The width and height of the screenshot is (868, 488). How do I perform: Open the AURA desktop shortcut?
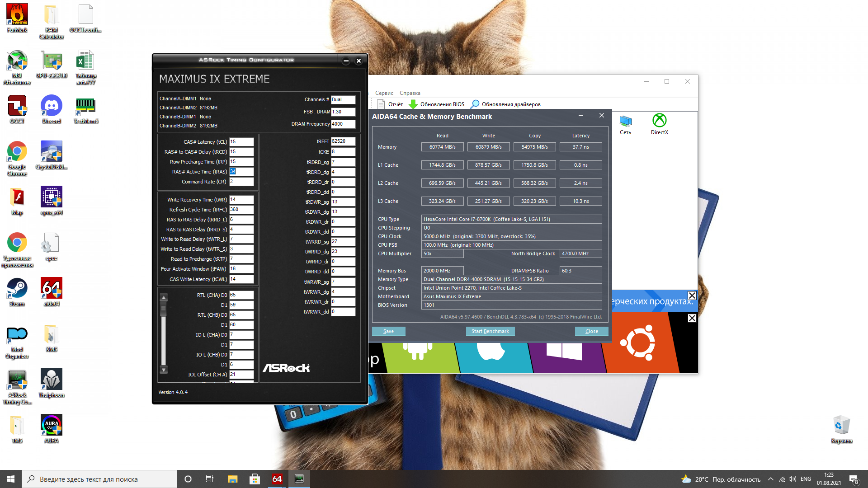[x=52, y=426]
